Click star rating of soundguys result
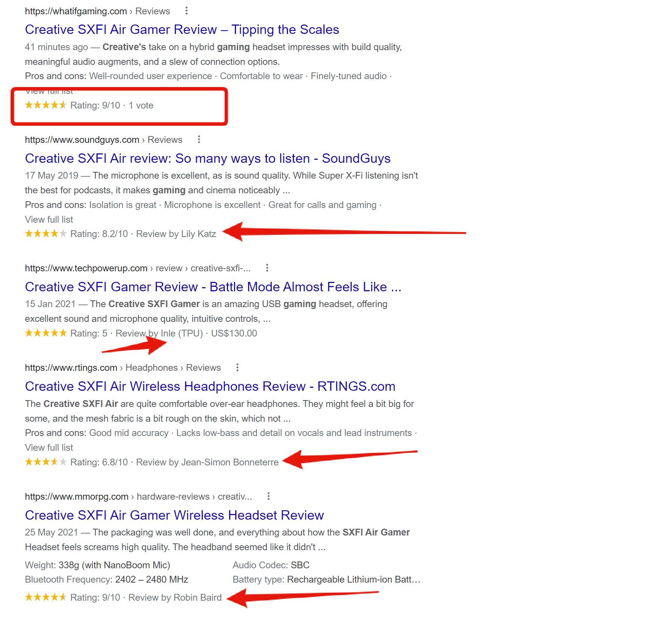 46,234
